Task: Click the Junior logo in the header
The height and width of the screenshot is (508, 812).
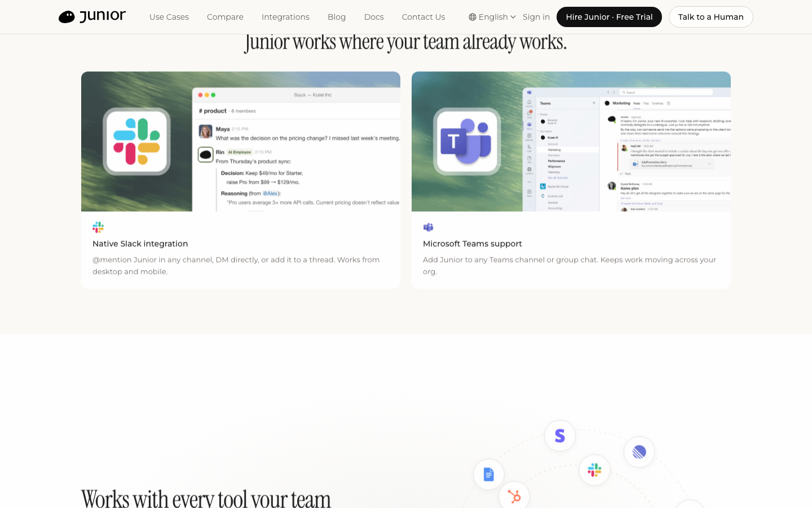Action: pyautogui.click(x=92, y=16)
